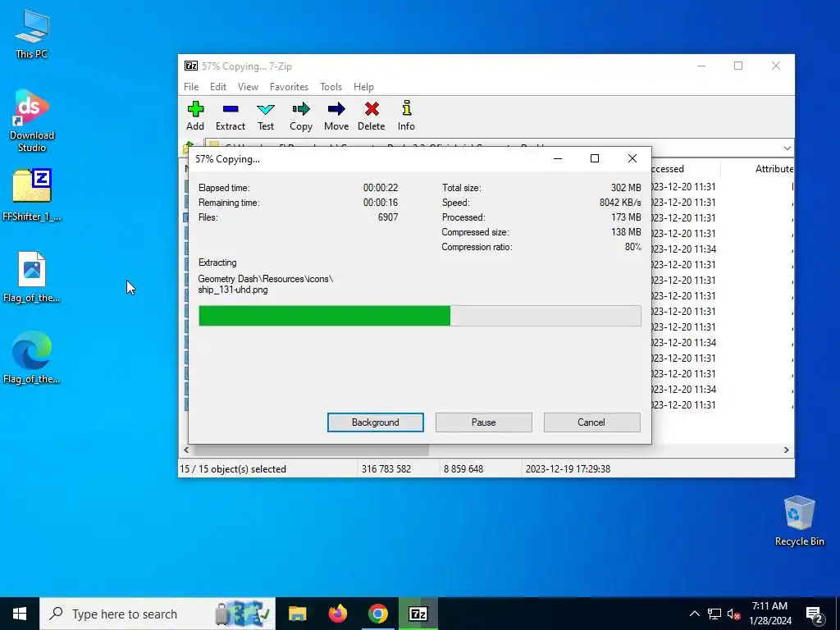Click the search highlight image in taskbar
This screenshot has width=840, height=630.
(243, 614)
